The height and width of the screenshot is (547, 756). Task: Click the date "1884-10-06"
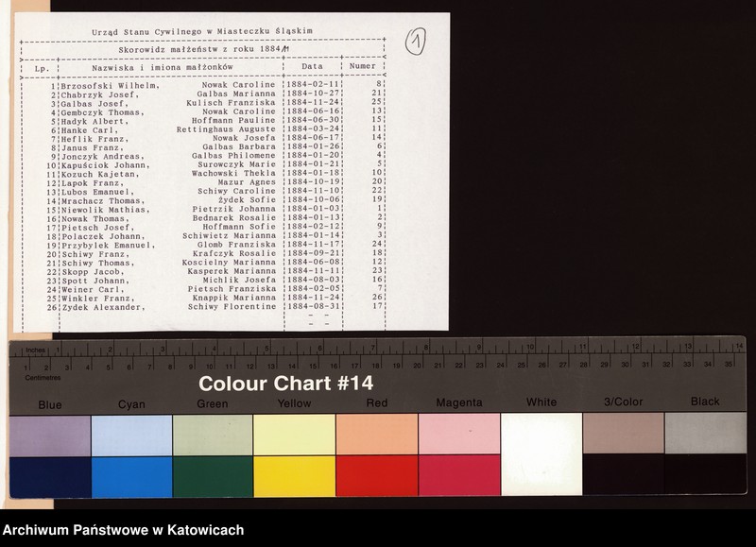tap(314, 199)
